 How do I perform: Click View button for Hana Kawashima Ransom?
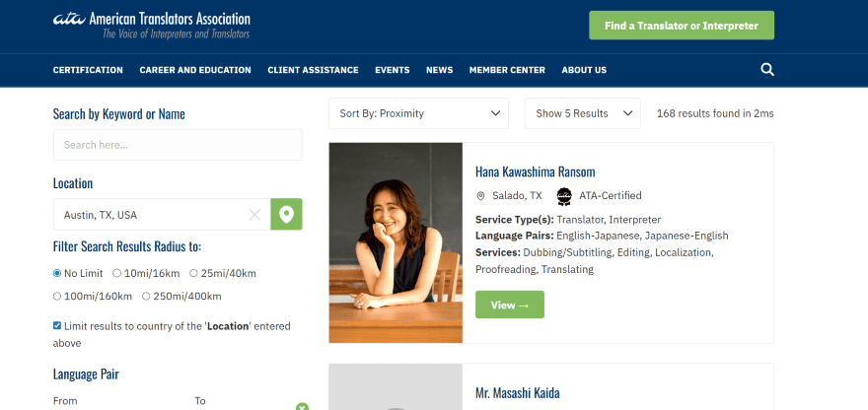tap(510, 305)
